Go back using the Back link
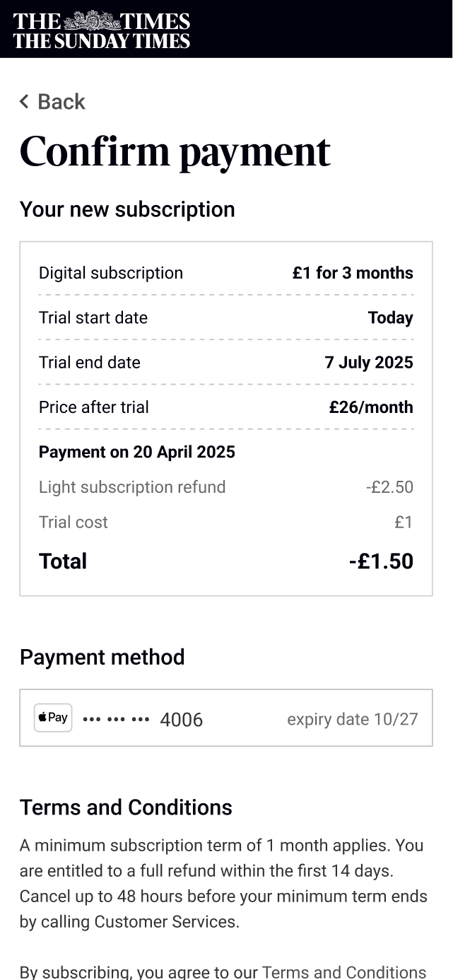 tap(61, 102)
